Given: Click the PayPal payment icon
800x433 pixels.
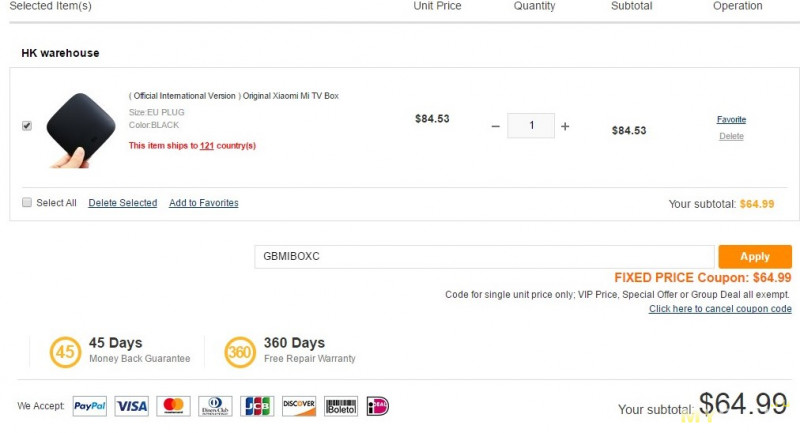Looking at the screenshot, I should coord(90,406).
